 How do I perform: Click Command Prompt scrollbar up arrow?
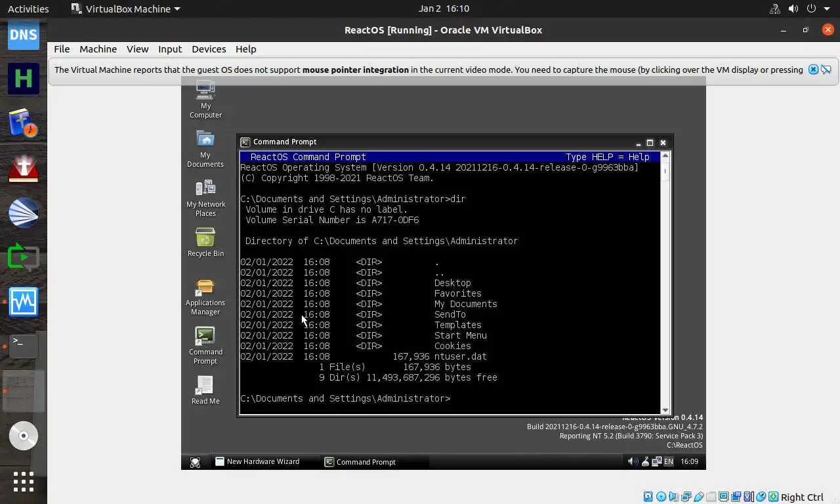(665, 156)
